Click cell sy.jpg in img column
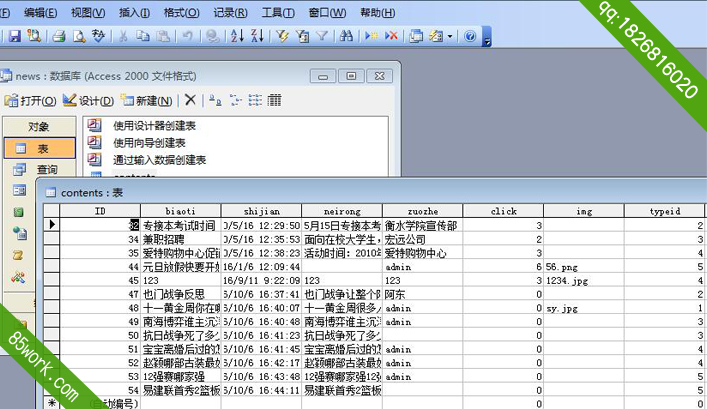The image size is (707, 409). click(x=584, y=308)
